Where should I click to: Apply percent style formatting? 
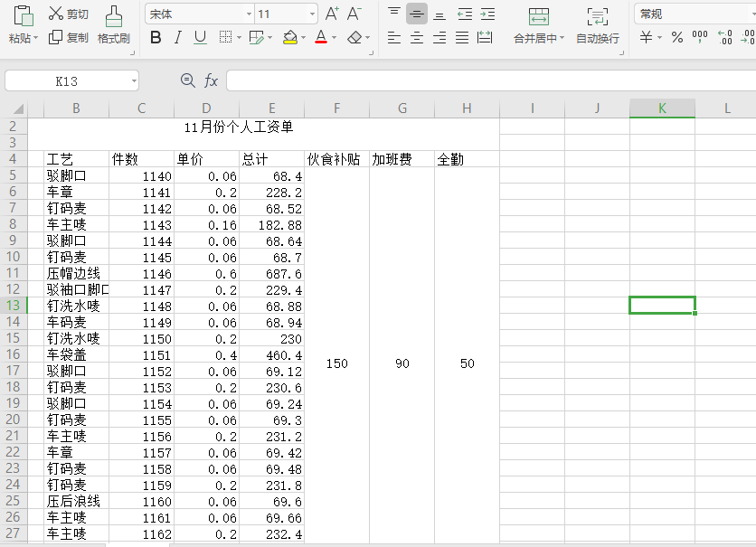pyautogui.click(x=677, y=38)
